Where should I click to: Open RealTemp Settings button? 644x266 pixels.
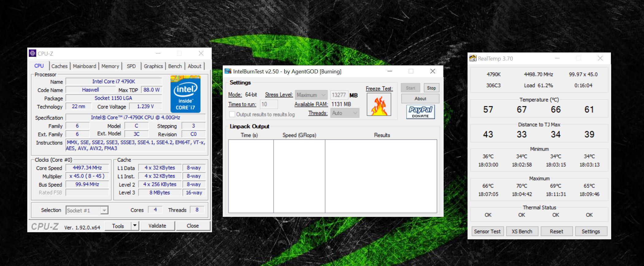pos(591,231)
